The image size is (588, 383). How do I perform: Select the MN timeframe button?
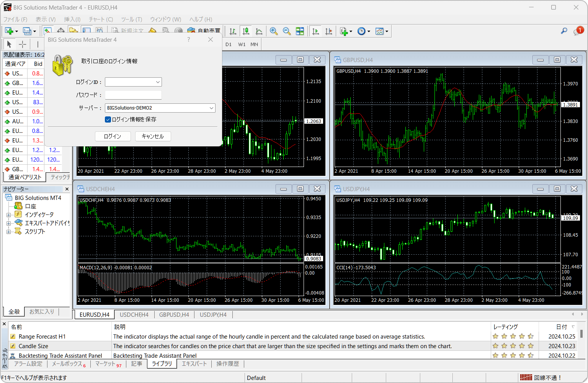254,44
